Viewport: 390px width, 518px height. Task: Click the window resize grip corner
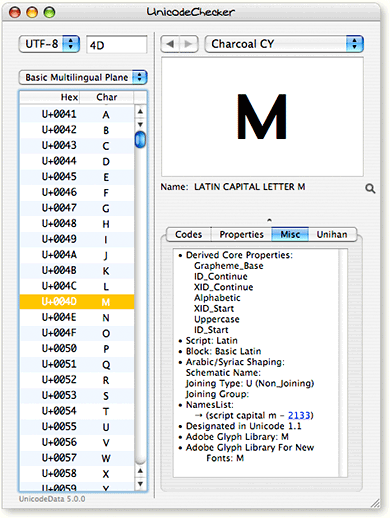click(375, 503)
